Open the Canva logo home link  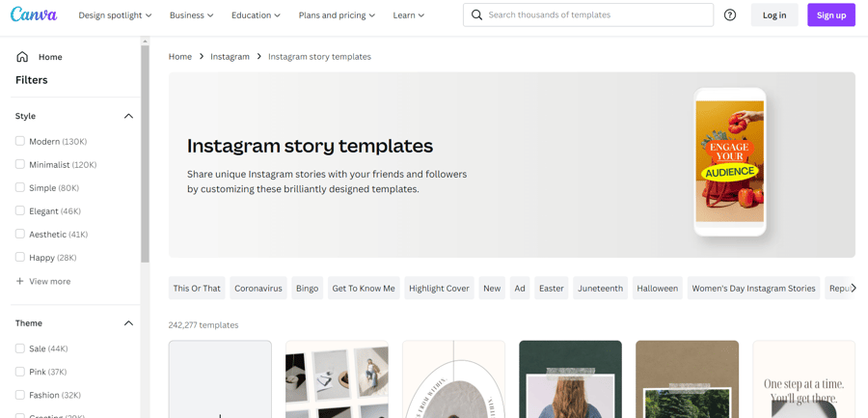tap(34, 14)
